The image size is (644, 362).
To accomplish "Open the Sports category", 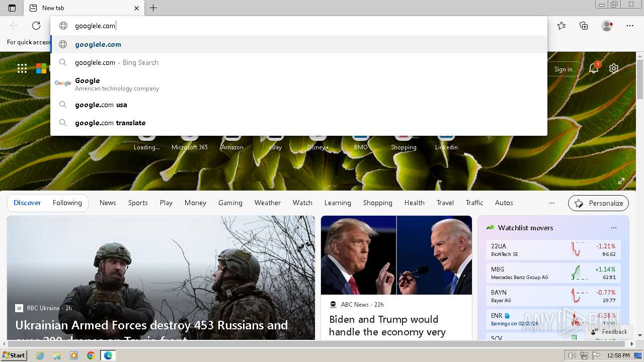I will click(138, 203).
